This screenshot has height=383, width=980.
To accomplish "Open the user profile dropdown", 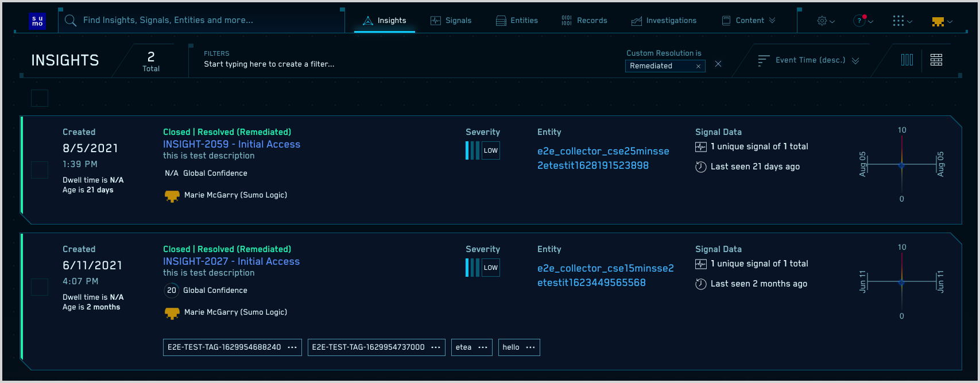I will (x=942, y=21).
